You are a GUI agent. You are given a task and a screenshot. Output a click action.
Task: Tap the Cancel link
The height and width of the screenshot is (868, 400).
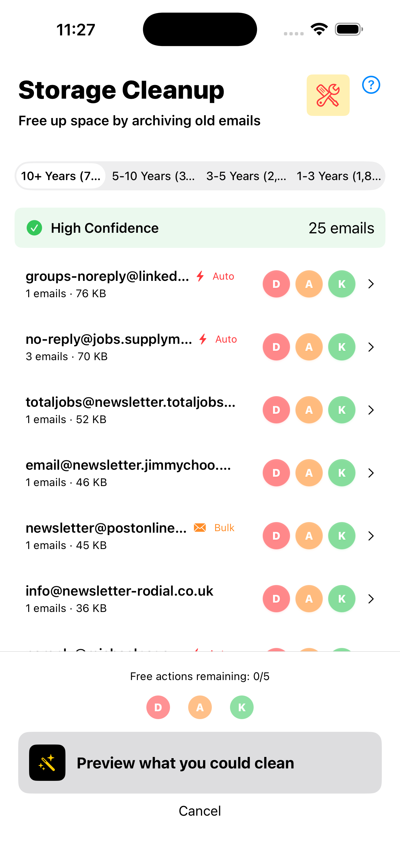[x=200, y=811]
